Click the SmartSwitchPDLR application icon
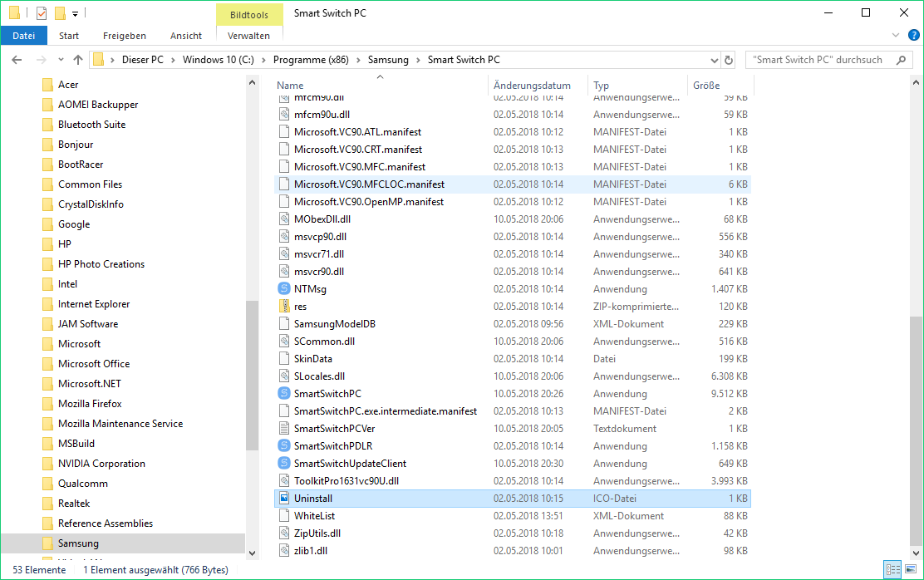The image size is (924, 580). (x=284, y=445)
